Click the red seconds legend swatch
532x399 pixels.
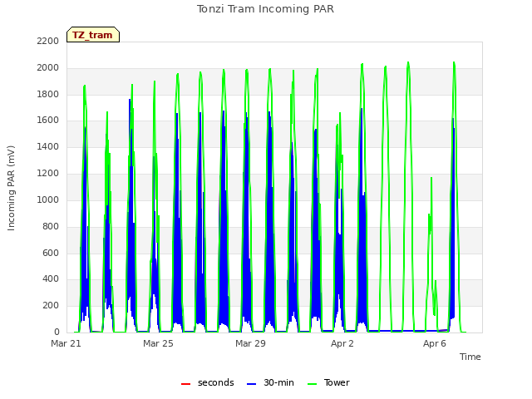tap(186, 384)
